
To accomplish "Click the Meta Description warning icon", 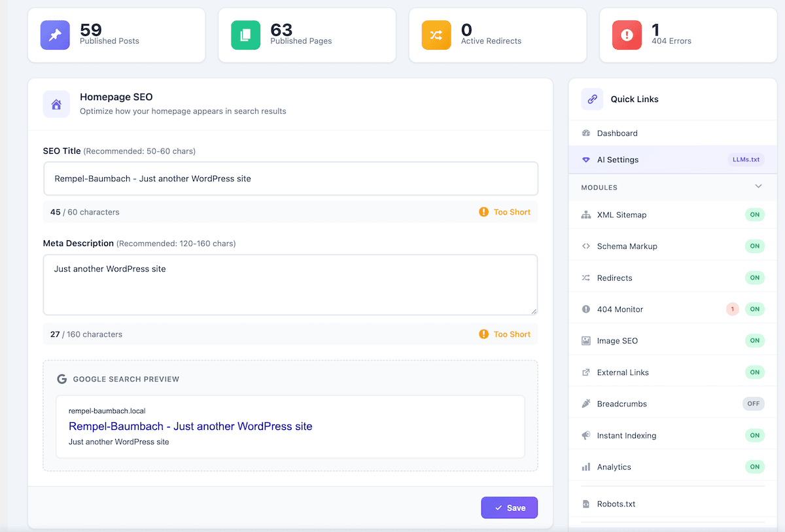I will [x=483, y=334].
